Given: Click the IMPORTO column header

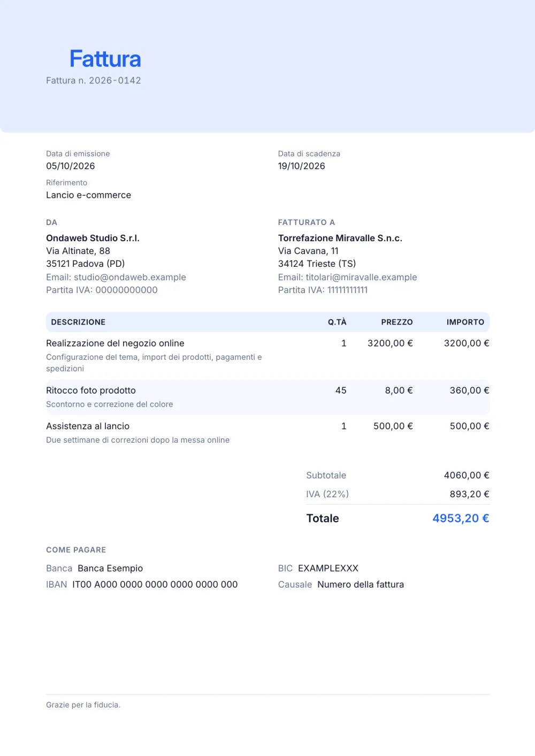Looking at the screenshot, I should pos(465,322).
